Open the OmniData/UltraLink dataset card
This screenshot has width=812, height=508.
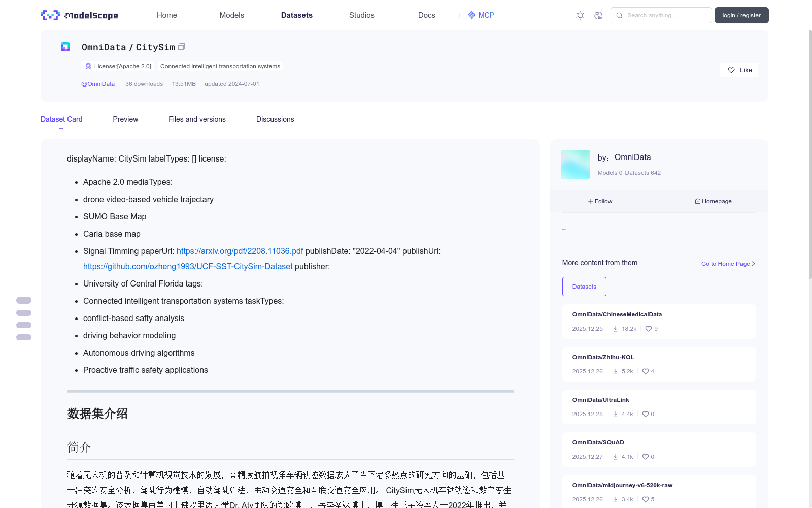659,407
